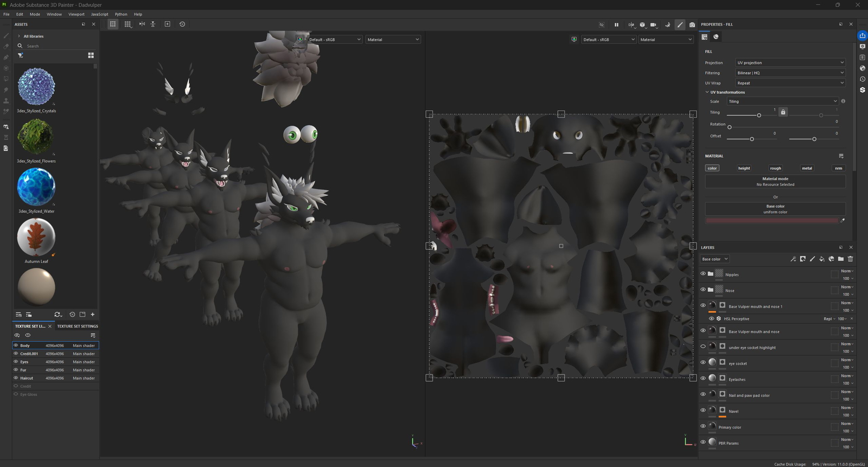This screenshot has width=868, height=467.
Task: Show the under eye socket highlight layer
Action: [703, 347]
